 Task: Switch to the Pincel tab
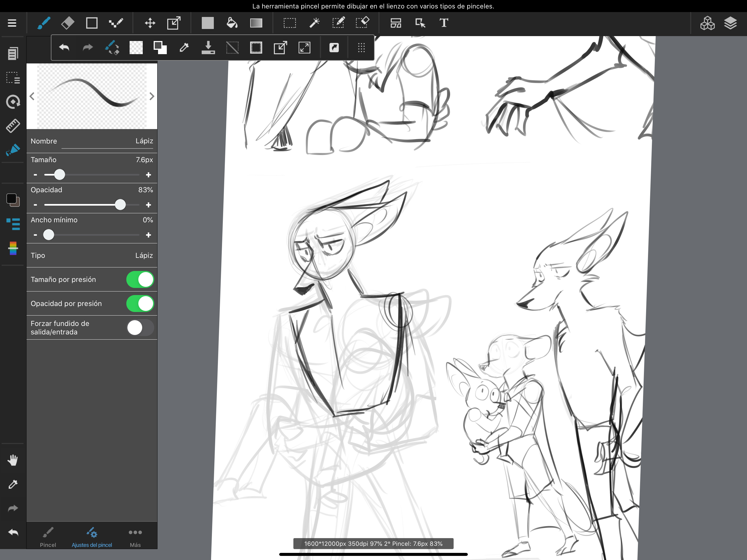[48, 537]
